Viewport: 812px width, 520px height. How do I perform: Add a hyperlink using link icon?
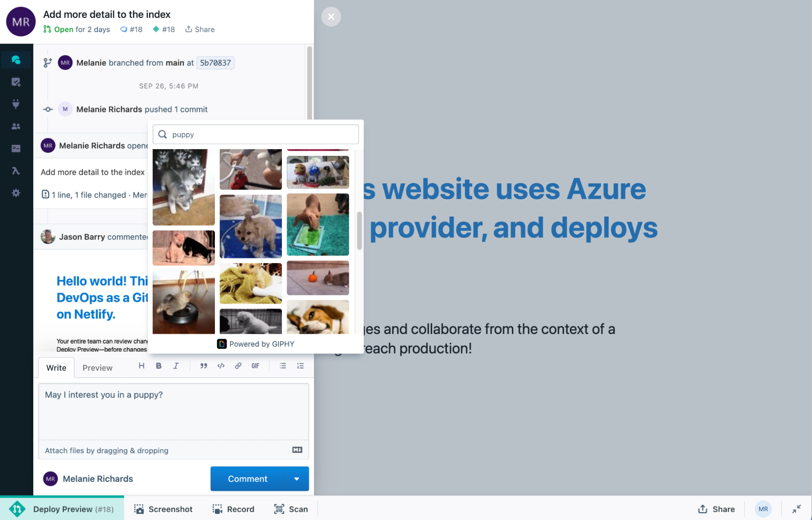pyautogui.click(x=238, y=366)
